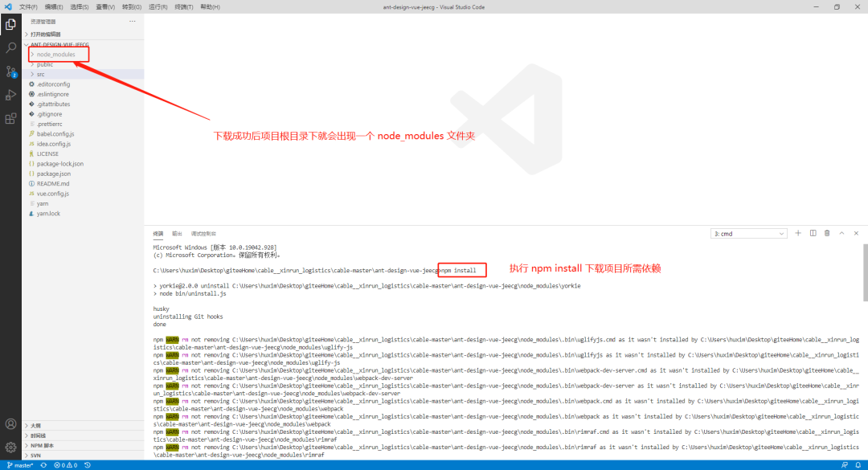Synchronize changes via status bar sync icon
The image size is (868, 470).
point(43,465)
